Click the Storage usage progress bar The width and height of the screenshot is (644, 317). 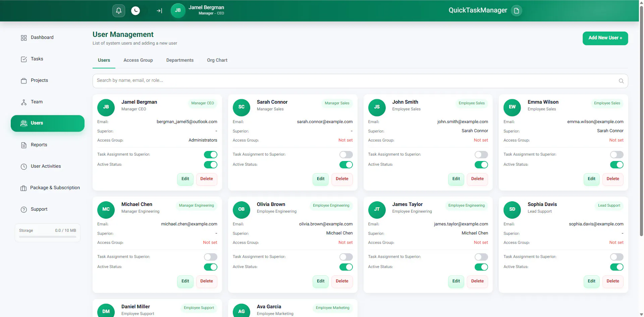[x=48, y=237]
